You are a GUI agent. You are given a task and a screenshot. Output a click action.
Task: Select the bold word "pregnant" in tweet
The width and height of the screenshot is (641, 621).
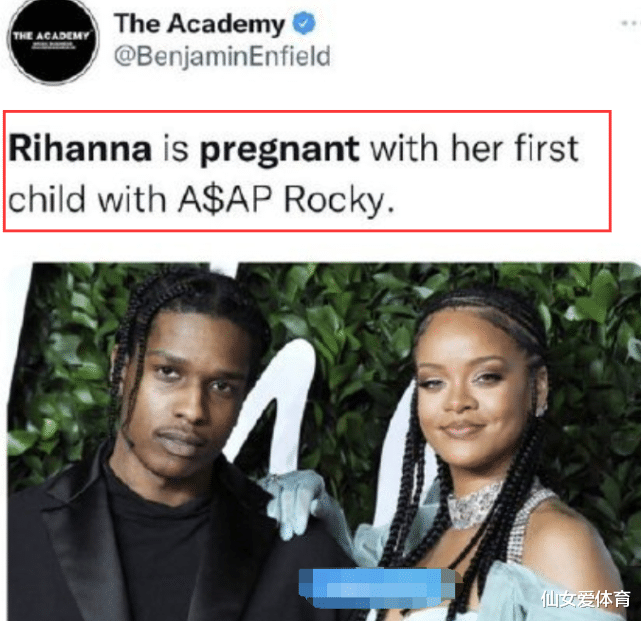pos(279,151)
